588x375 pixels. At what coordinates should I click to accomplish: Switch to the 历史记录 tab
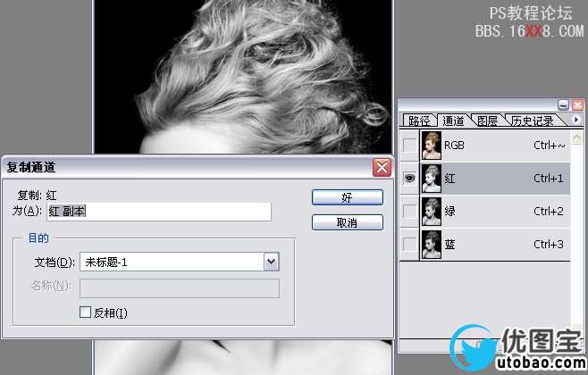click(533, 121)
